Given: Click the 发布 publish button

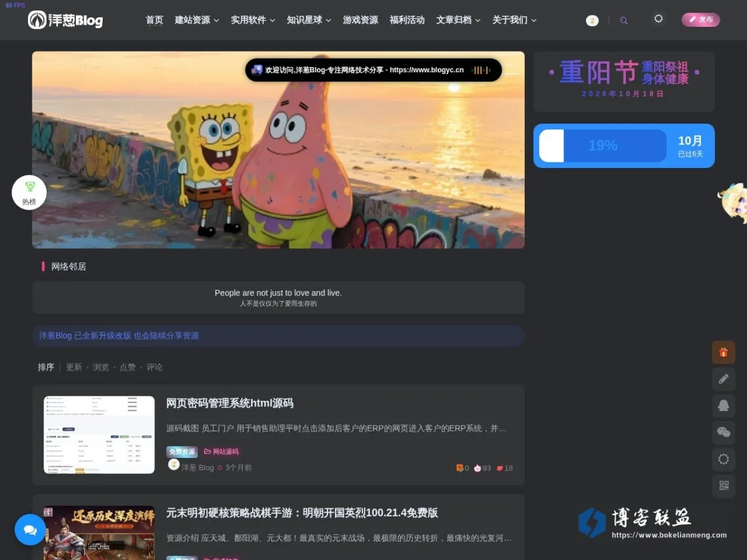Looking at the screenshot, I should click(x=701, y=20).
